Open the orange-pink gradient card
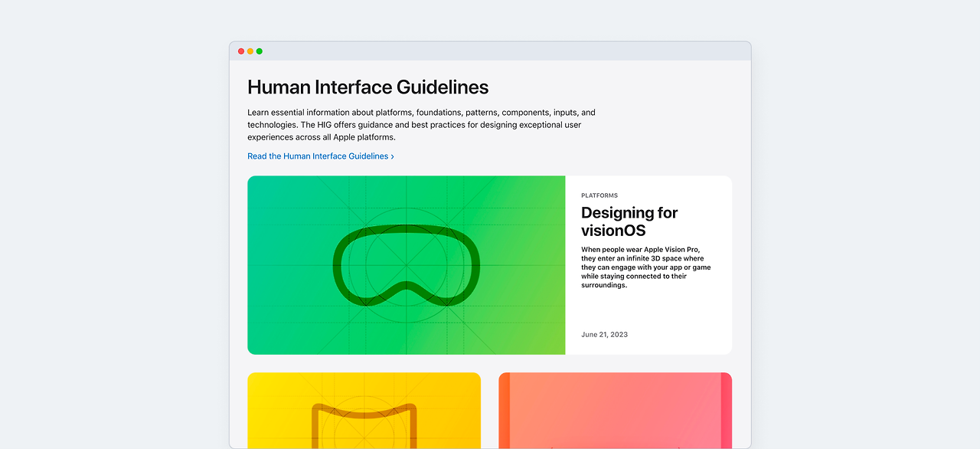This screenshot has width=980, height=449. [x=615, y=411]
